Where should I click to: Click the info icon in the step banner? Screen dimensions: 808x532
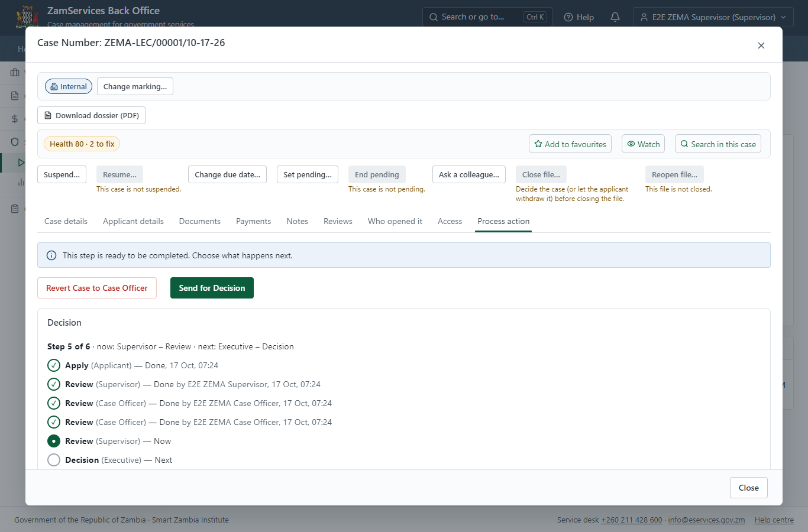51,255
